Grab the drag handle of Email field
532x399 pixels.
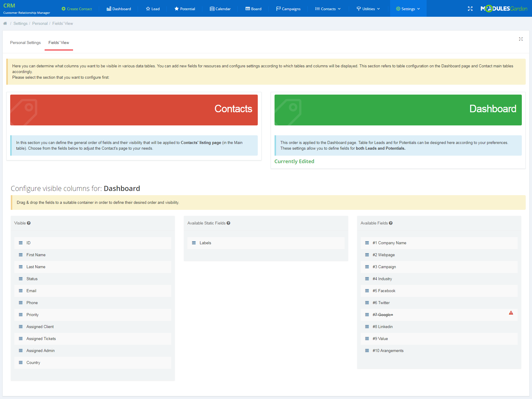click(21, 291)
